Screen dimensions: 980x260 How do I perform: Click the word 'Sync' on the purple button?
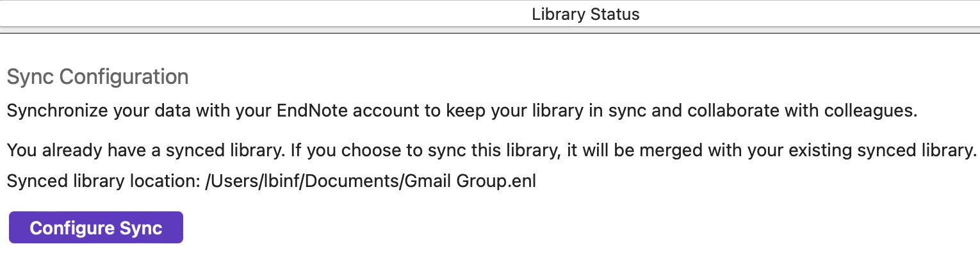point(140,229)
